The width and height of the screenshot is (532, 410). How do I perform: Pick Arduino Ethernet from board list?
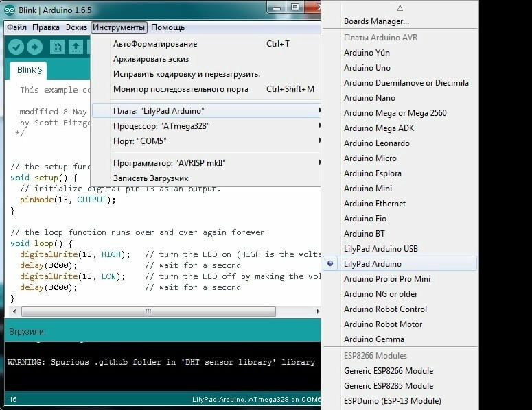tap(400, 204)
